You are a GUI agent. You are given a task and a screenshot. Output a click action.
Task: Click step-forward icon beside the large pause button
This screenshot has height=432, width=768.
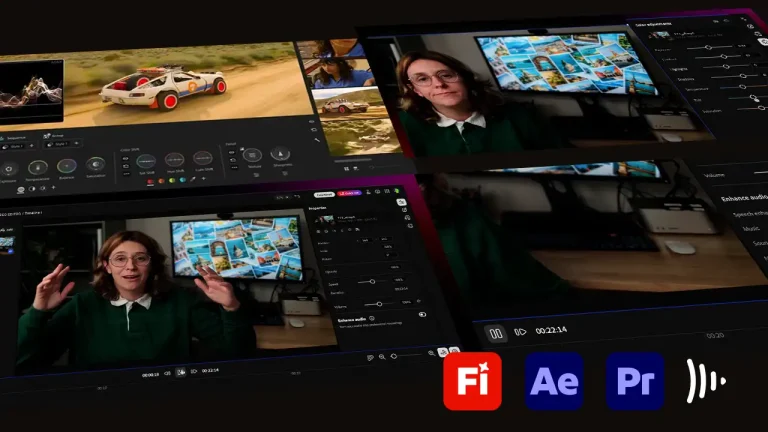coord(520,332)
